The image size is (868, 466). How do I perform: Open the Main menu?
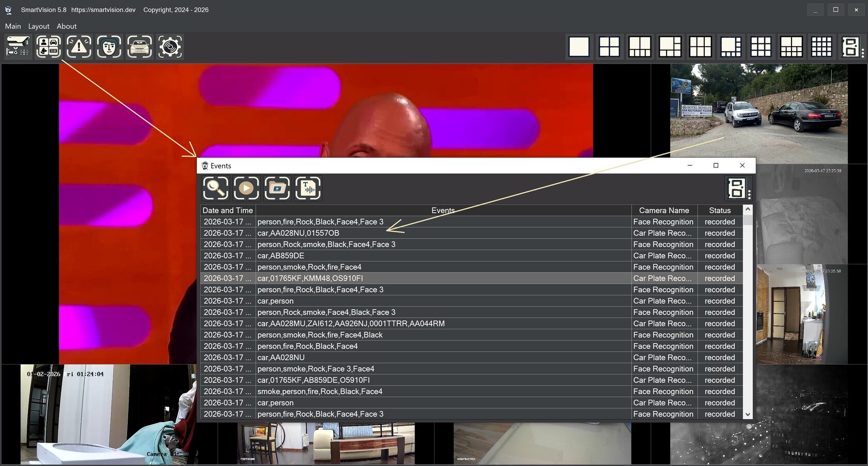point(13,26)
